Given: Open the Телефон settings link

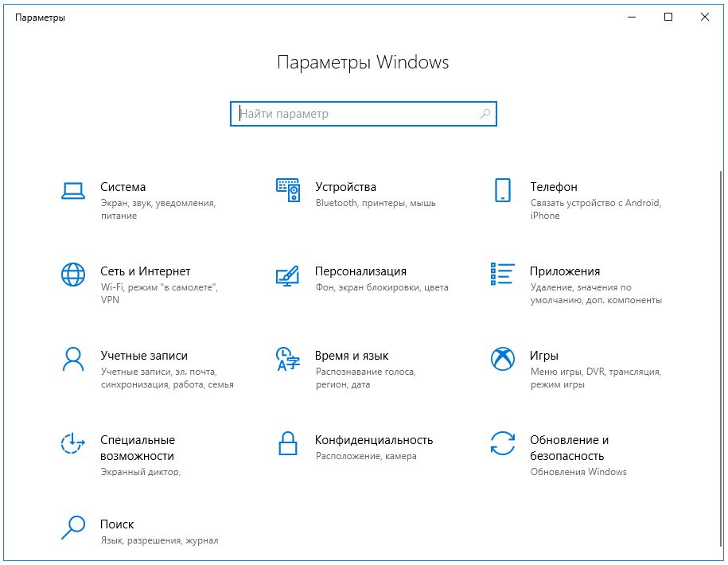Looking at the screenshot, I should point(554,187).
